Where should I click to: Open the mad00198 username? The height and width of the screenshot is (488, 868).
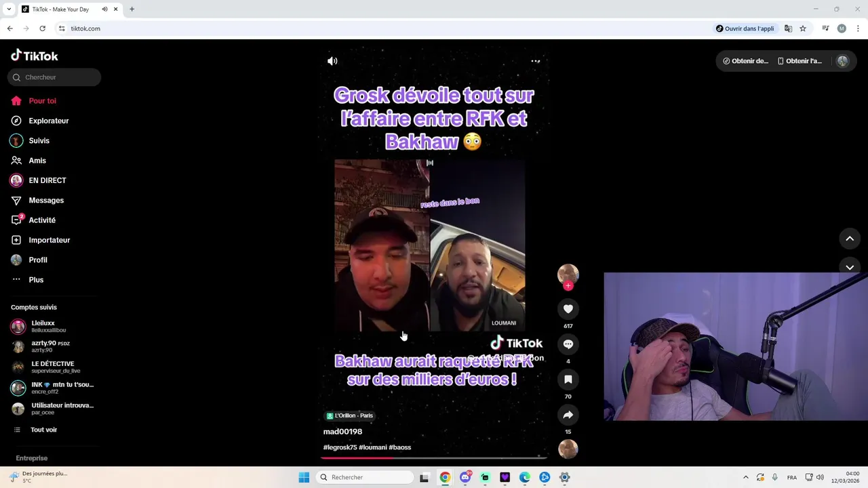(342, 432)
